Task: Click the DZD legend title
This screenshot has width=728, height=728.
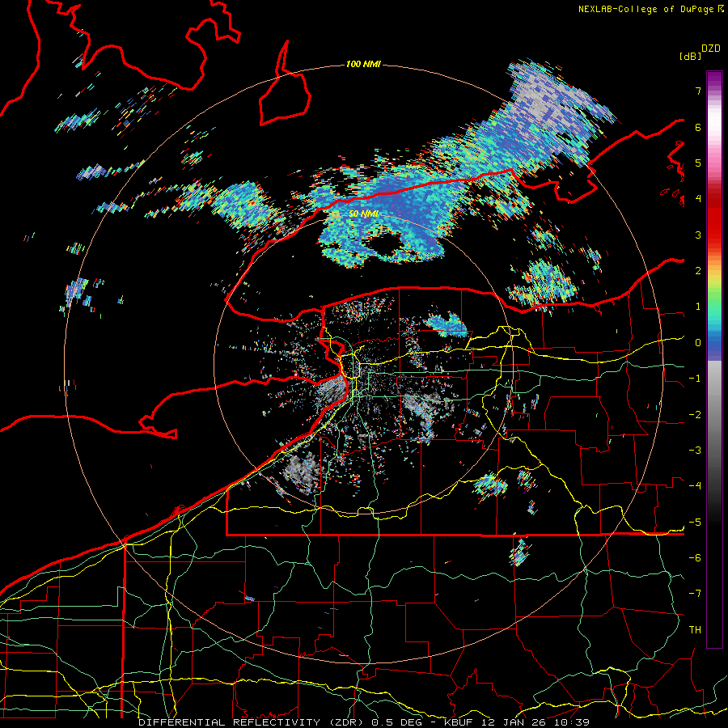Action: coord(711,49)
